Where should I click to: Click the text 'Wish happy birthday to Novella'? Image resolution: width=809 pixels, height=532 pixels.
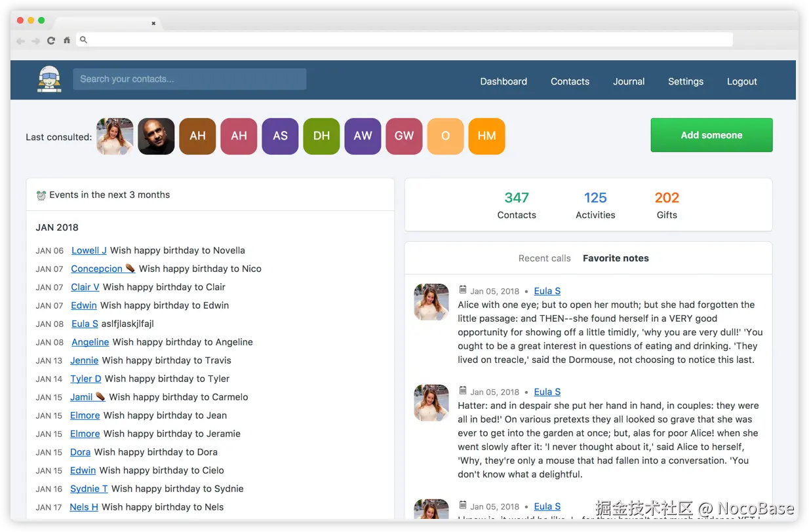(x=178, y=250)
